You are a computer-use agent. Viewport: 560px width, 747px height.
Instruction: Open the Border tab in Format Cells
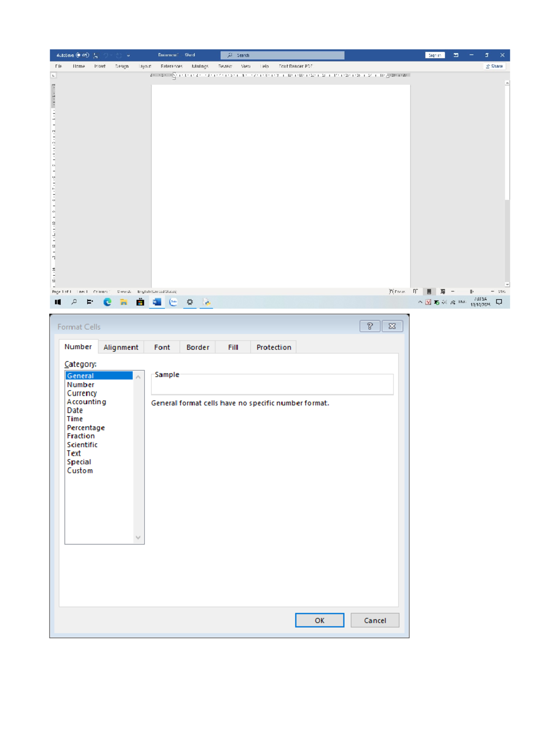(x=198, y=347)
